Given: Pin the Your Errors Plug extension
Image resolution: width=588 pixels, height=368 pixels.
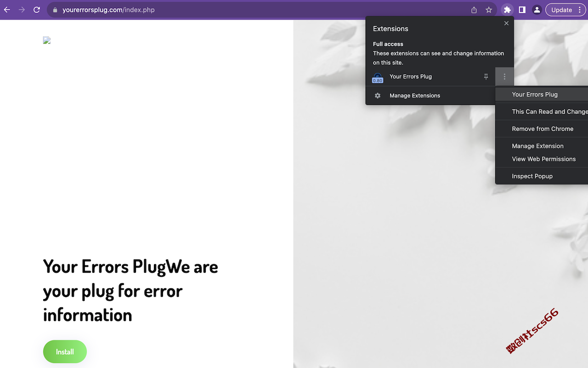Looking at the screenshot, I should click(x=486, y=77).
